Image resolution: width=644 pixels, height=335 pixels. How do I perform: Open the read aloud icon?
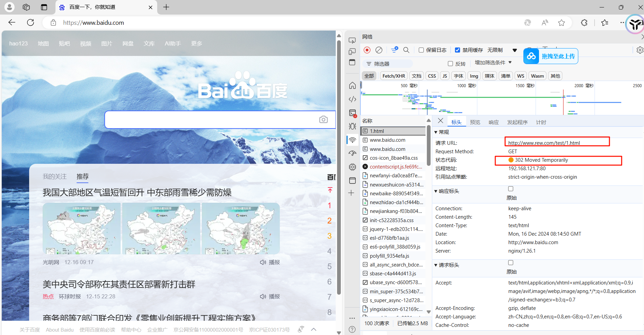point(545,23)
